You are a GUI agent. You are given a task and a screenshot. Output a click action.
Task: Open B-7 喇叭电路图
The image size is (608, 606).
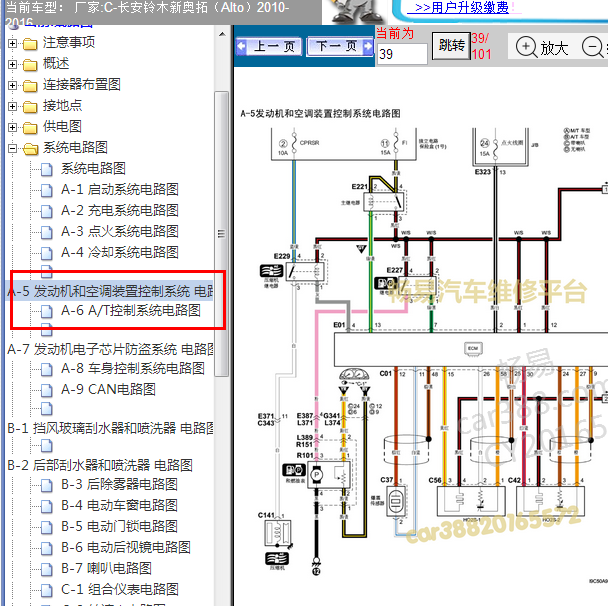106,568
